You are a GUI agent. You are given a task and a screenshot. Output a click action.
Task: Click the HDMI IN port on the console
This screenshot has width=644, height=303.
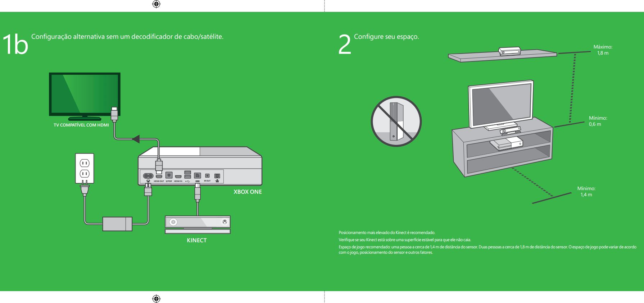point(178,176)
